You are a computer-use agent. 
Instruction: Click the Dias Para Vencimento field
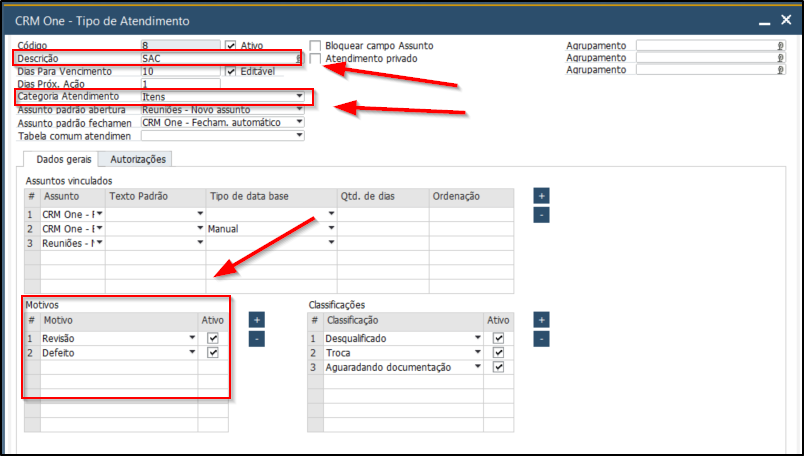point(180,72)
